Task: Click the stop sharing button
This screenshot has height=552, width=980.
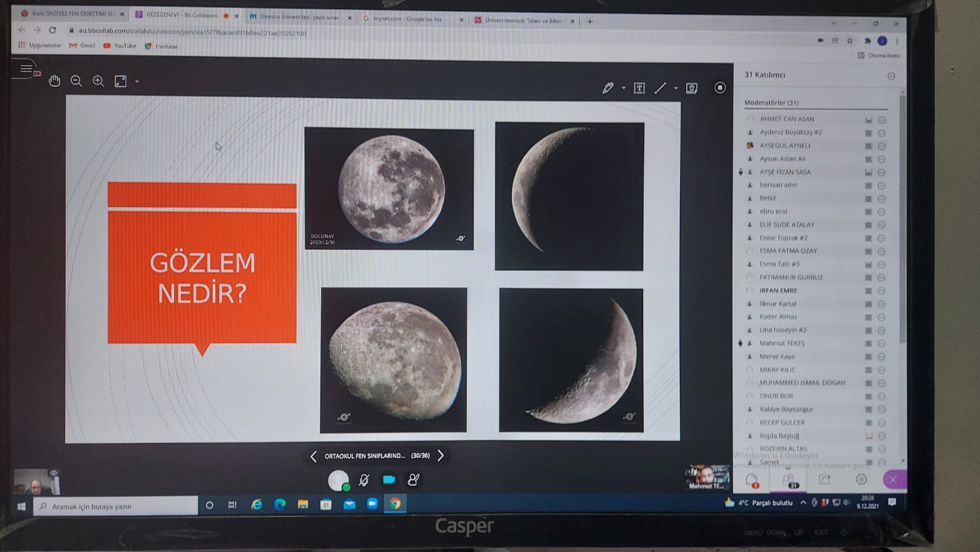Action: (720, 88)
